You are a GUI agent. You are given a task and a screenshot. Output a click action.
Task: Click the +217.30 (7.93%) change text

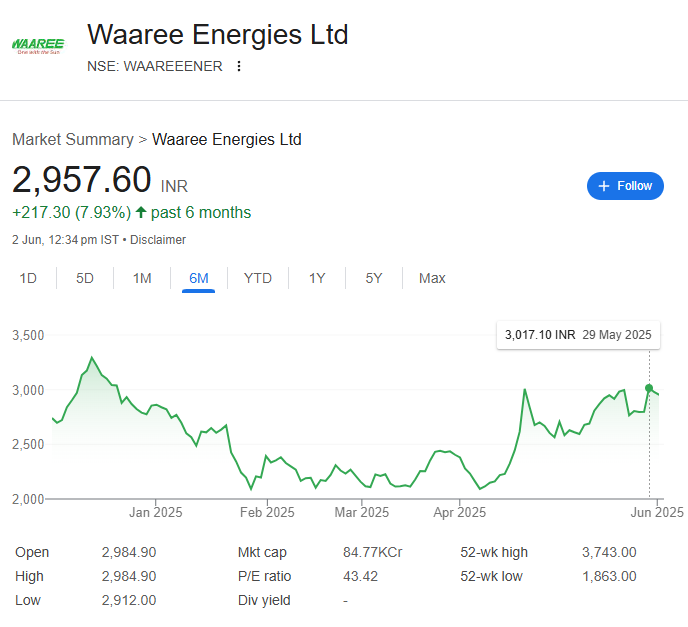[x=72, y=213]
